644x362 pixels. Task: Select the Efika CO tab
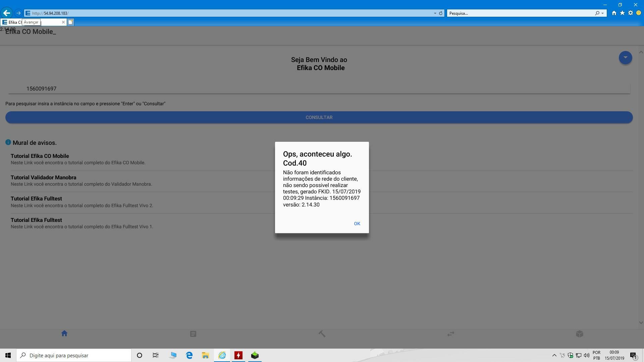click(33, 22)
